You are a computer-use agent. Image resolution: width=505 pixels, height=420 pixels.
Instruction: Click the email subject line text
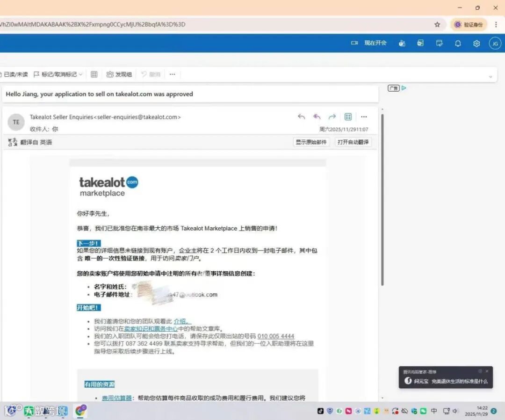pyautogui.click(x=99, y=94)
